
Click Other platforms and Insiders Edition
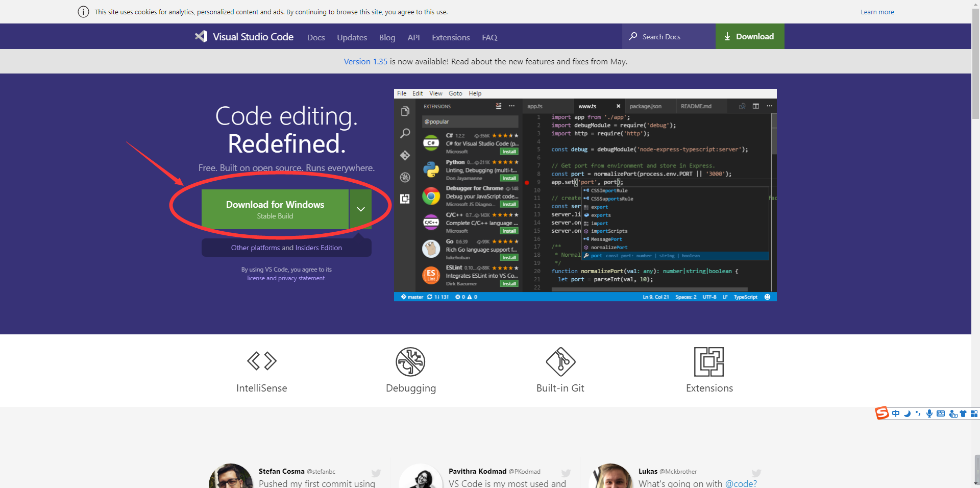(286, 248)
